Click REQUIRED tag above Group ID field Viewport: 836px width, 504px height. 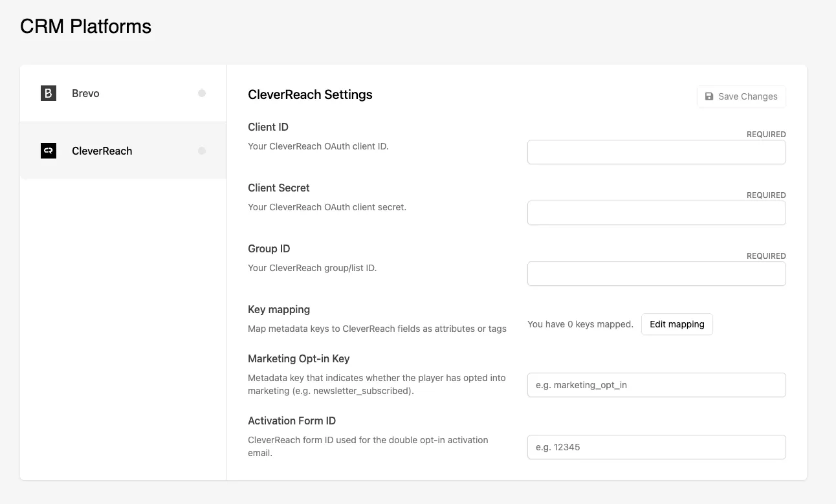[x=766, y=256]
